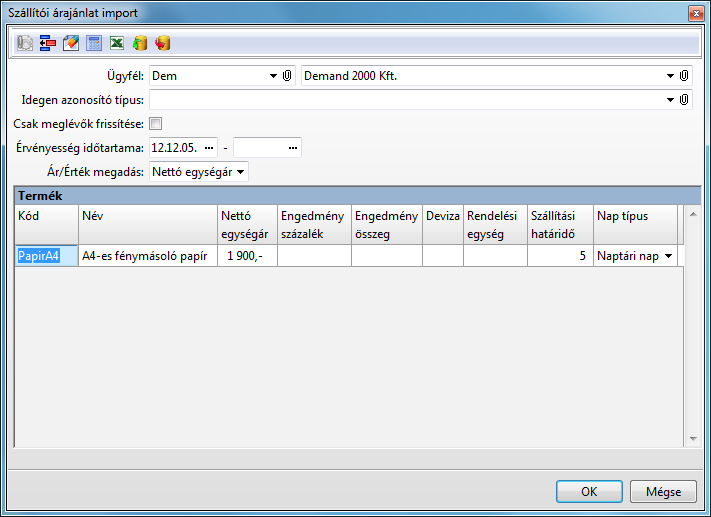This screenshot has height=517, width=711.
Task: Select the PapirA4 code cell
Action: click(x=46, y=256)
